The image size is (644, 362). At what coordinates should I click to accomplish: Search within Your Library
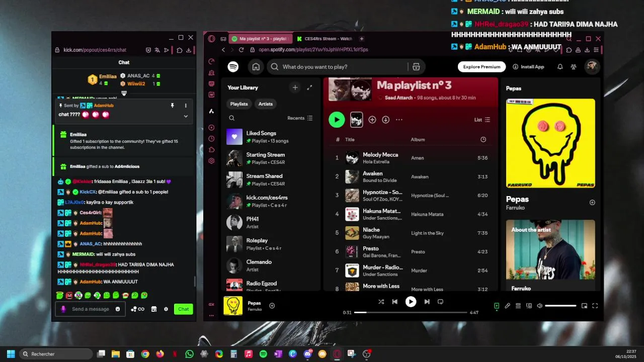point(232,118)
